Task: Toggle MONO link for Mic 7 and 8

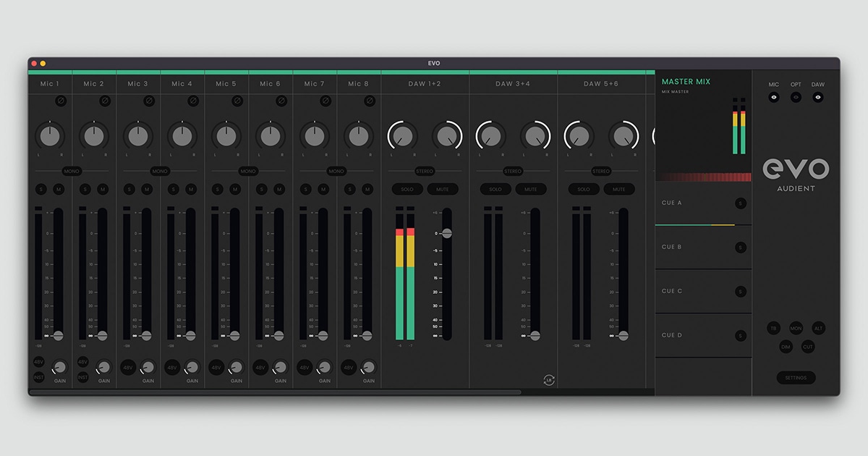Action: (x=337, y=172)
